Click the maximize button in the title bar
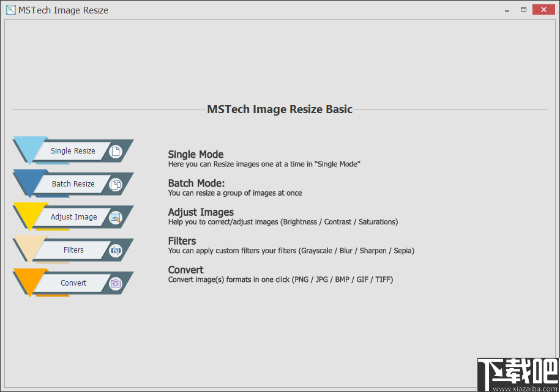The width and height of the screenshot is (560, 392). point(523,9)
